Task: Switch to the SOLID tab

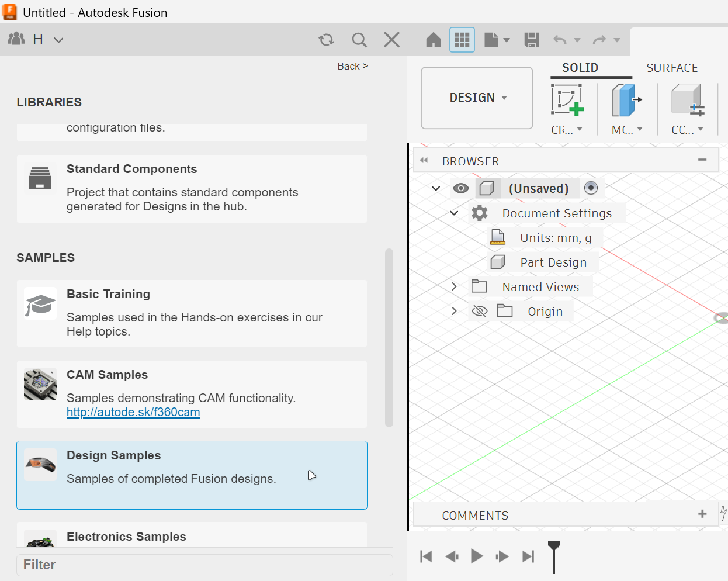Action: 580,68
